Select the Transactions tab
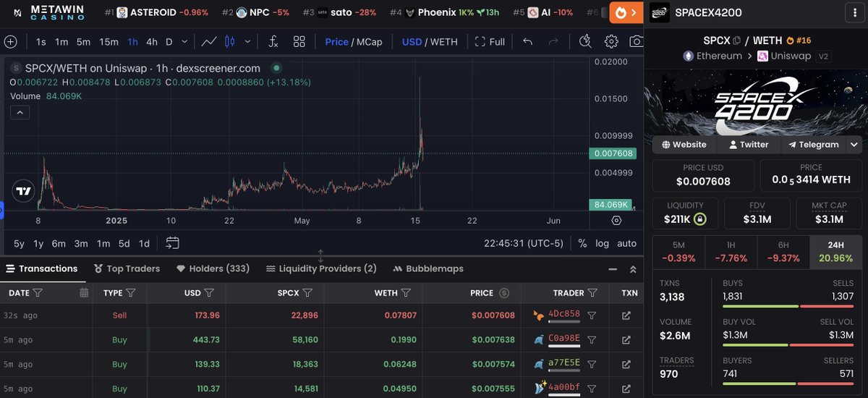Viewport: 868px width, 398px height. pos(42,268)
